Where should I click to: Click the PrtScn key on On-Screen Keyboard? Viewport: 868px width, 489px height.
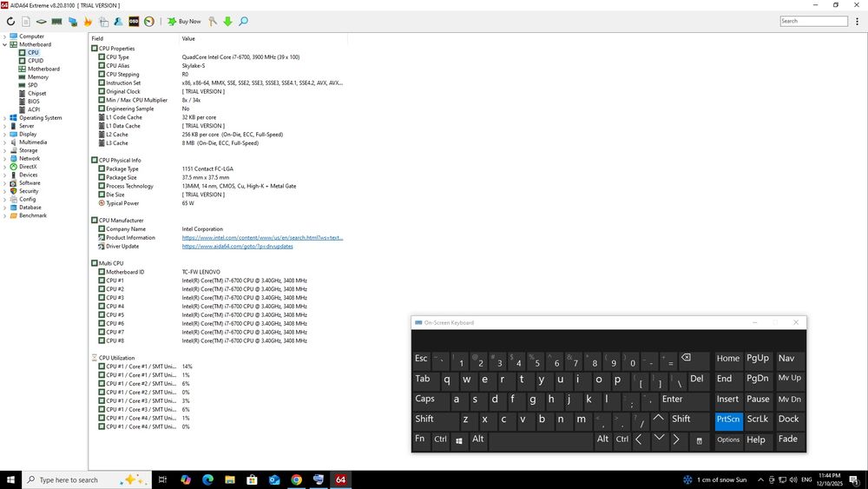point(728,420)
